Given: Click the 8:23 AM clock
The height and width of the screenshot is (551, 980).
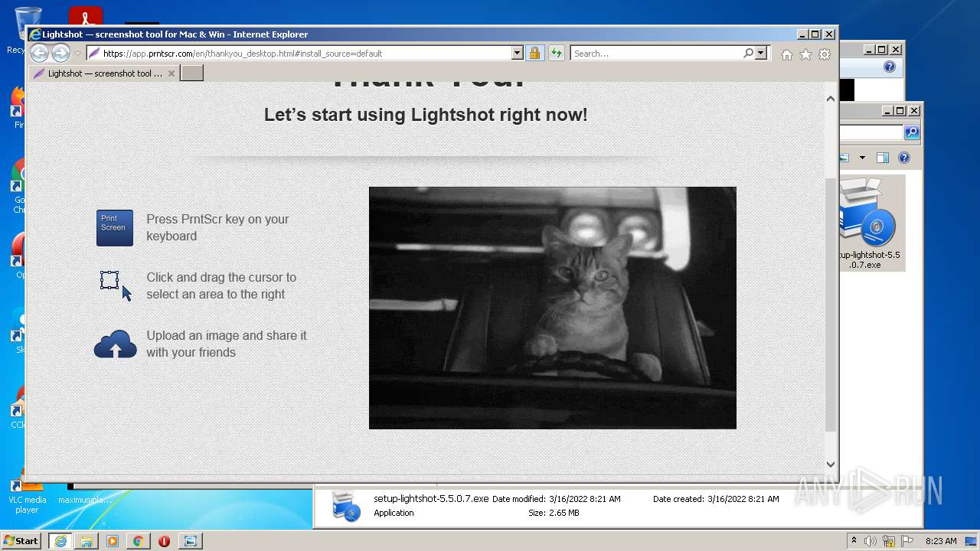Looking at the screenshot, I should coord(941,541).
